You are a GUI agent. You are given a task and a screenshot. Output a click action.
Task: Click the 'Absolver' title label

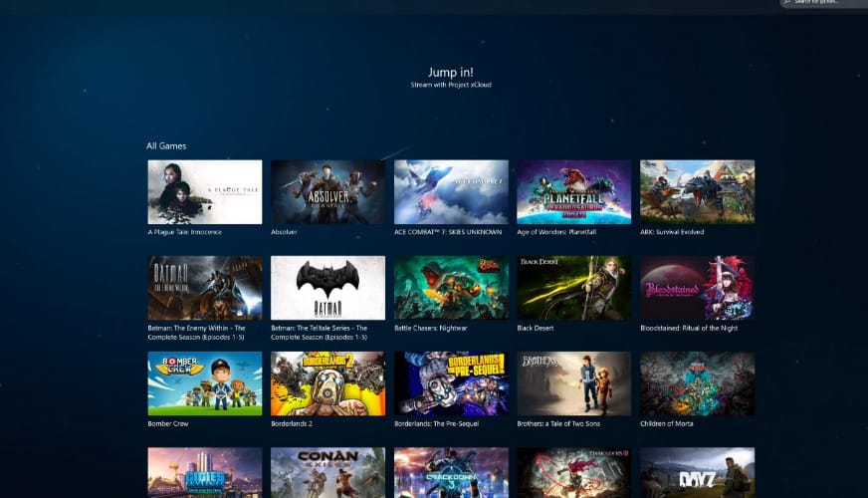tap(284, 232)
